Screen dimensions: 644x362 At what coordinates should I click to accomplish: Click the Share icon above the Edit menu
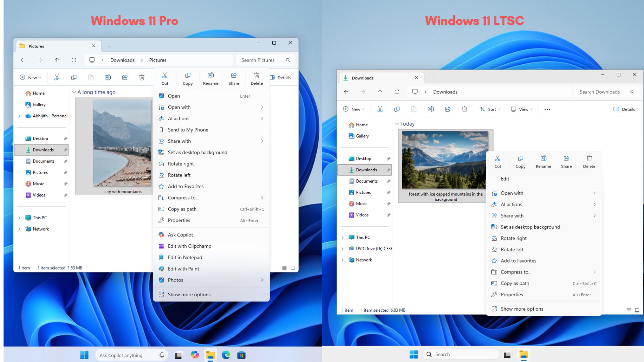coord(566,162)
